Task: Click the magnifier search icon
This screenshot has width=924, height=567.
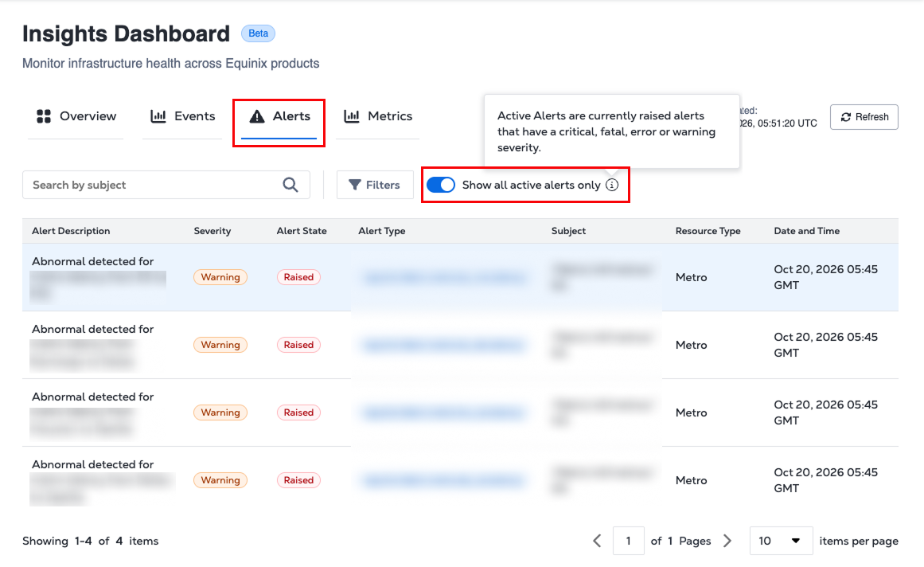Action: click(x=290, y=185)
